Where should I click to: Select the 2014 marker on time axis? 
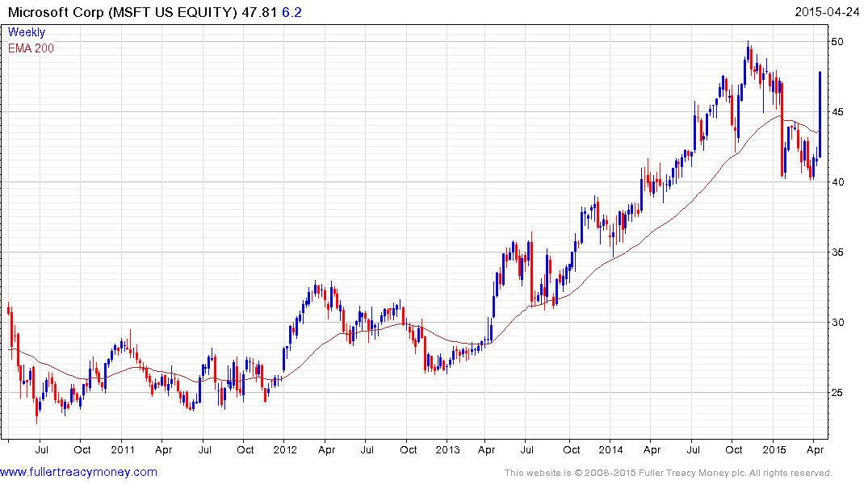[610, 449]
